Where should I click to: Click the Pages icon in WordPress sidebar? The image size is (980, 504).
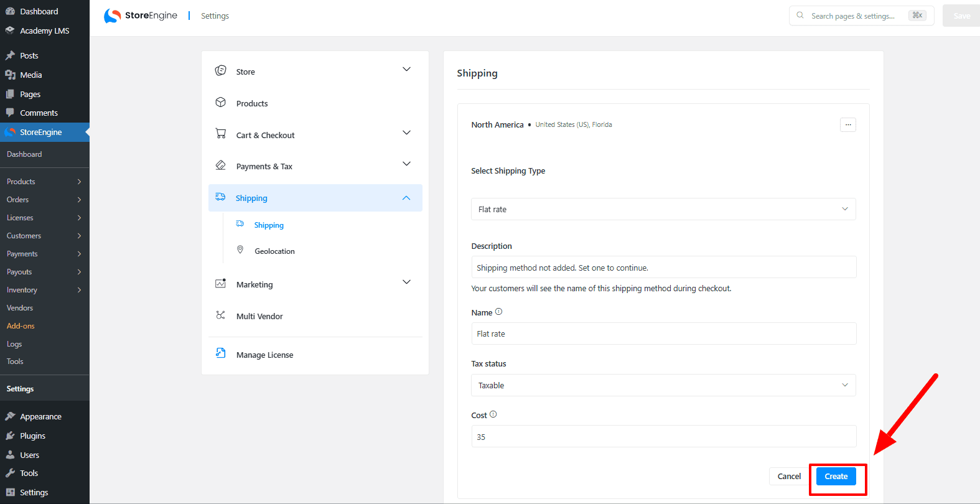point(10,94)
